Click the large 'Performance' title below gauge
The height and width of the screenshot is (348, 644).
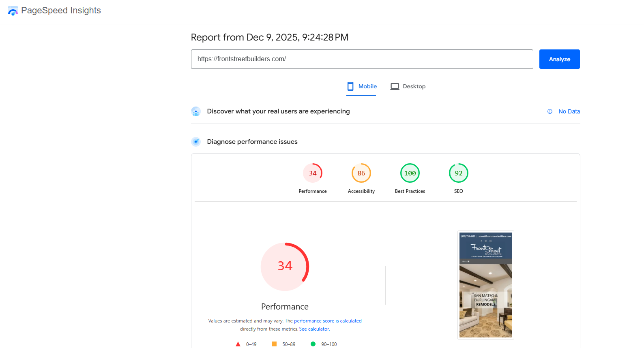[x=285, y=307]
